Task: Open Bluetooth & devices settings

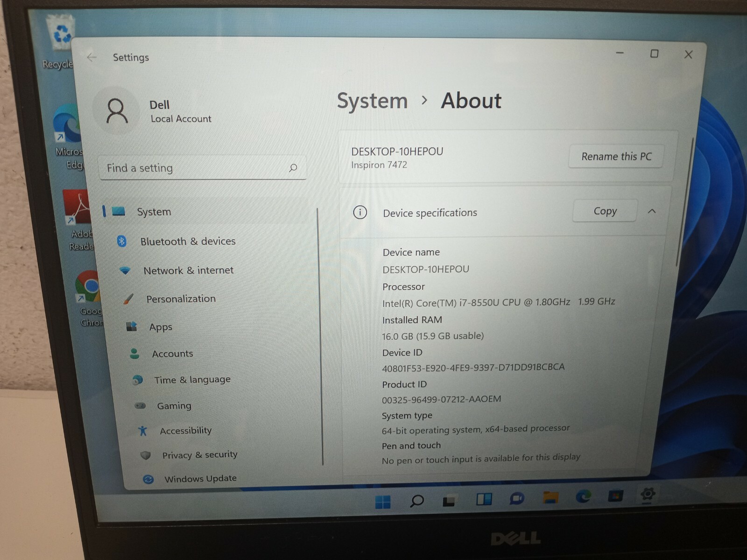Action: pos(188,241)
